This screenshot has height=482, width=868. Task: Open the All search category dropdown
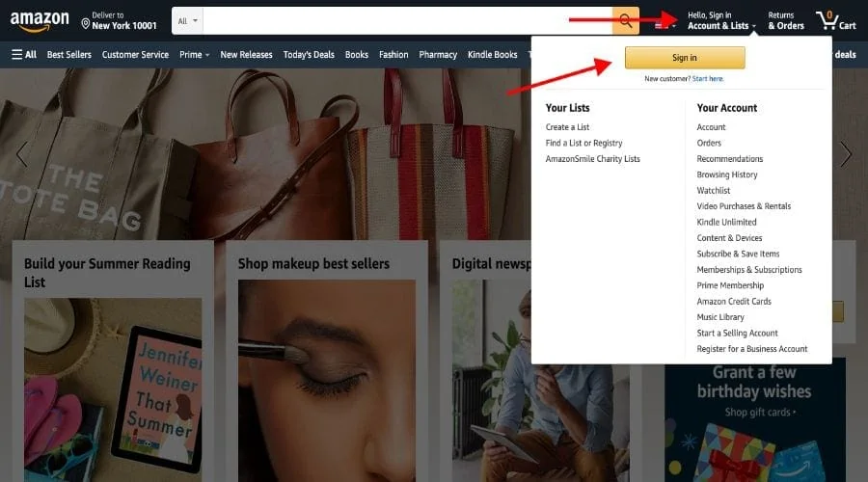click(x=188, y=21)
